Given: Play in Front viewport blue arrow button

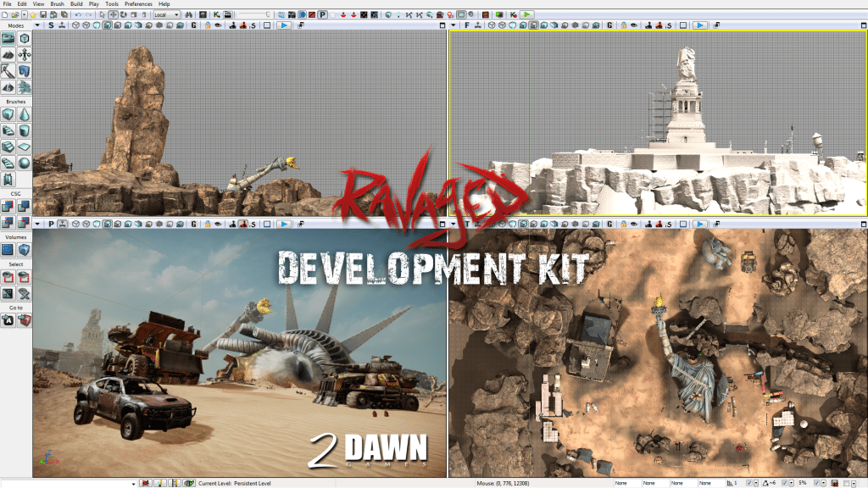Looking at the screenshot, I should [x=699, y=25].
